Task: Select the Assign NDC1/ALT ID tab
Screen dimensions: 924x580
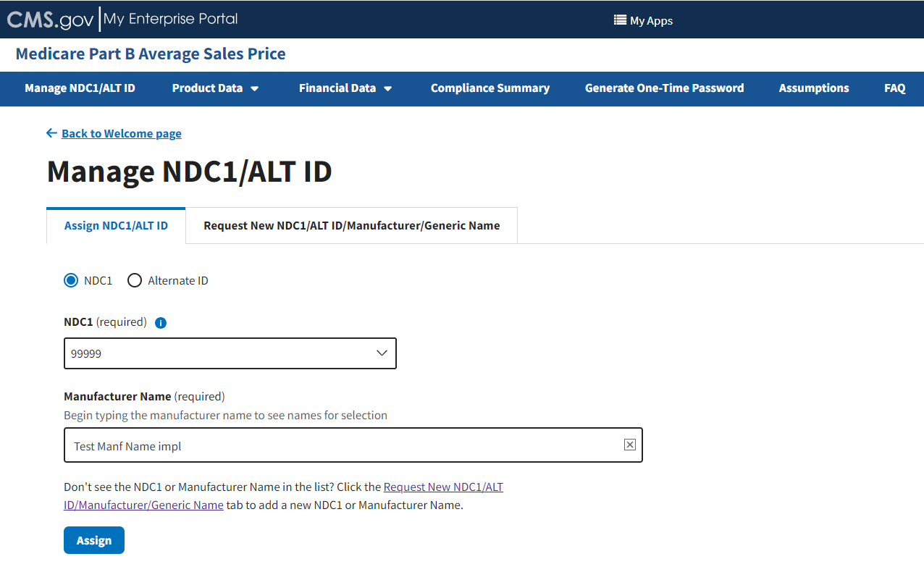Action: click(116, 226)
